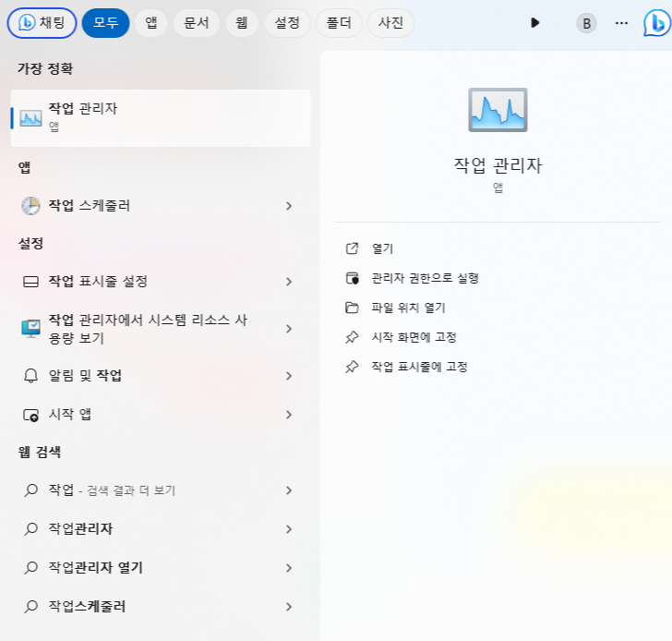This screenshot has height=641, width=672.
Task: Expand 작업 검색 결과 더 보기 chevron
Action: coord(289,490)
